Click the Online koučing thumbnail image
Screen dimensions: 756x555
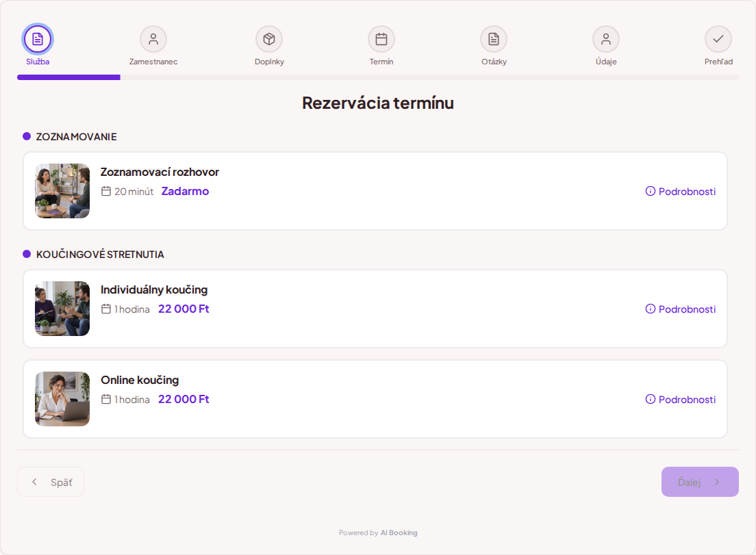pyautogui.click(x=62, y=399)
